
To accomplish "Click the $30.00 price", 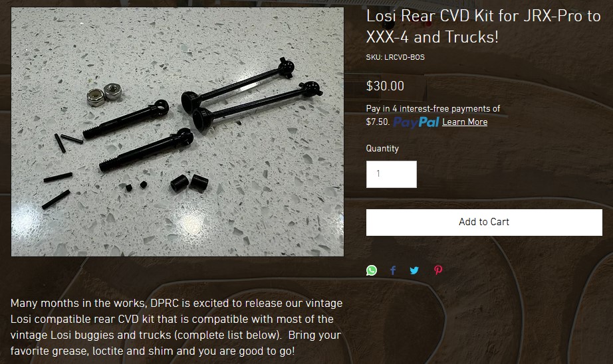I will coord(385,86).
